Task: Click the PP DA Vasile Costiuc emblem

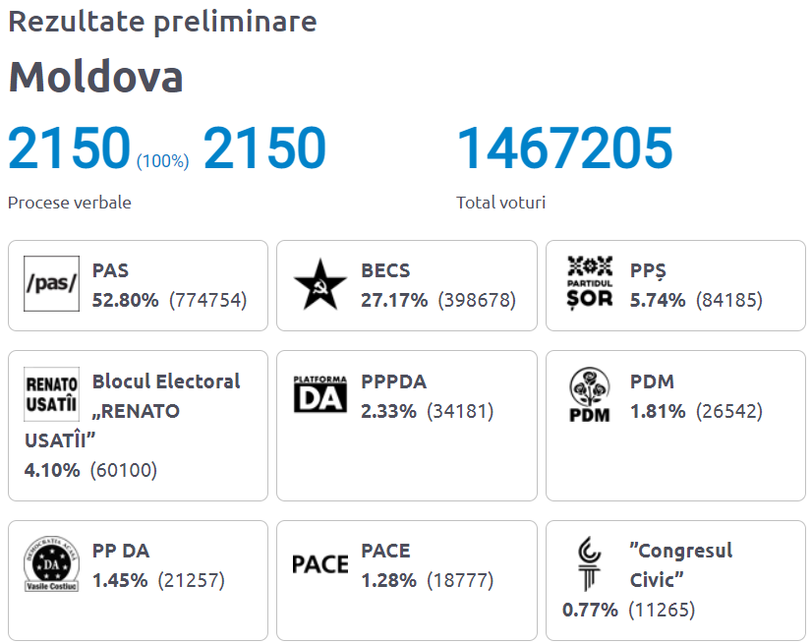Action: (51, 563)
